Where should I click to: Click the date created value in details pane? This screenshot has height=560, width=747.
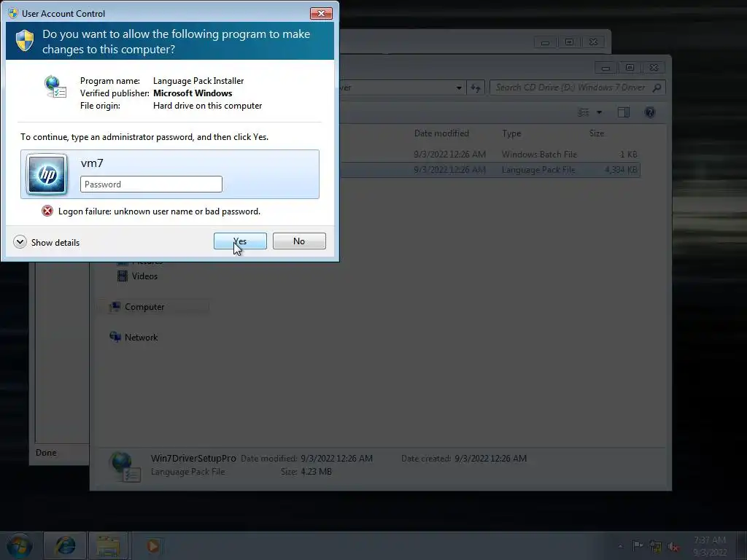[490, 458]
